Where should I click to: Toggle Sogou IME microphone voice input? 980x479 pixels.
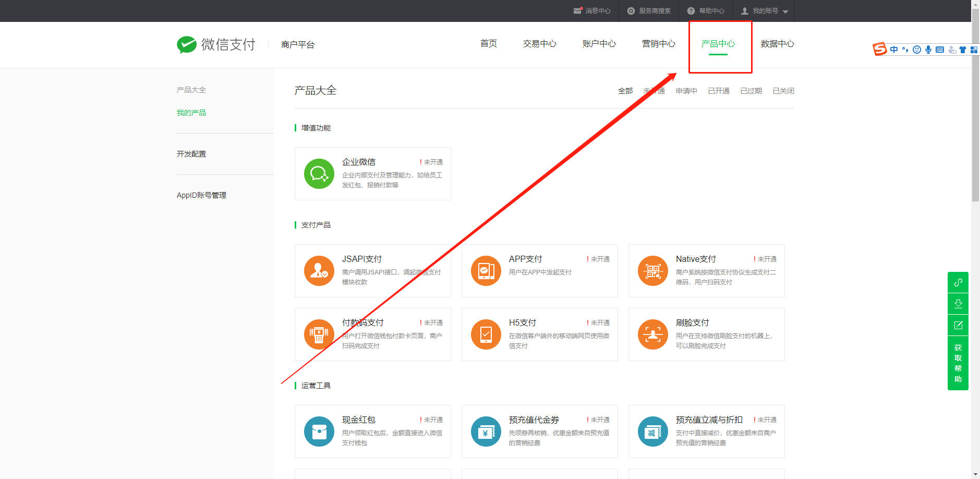[x=928, y=50]
